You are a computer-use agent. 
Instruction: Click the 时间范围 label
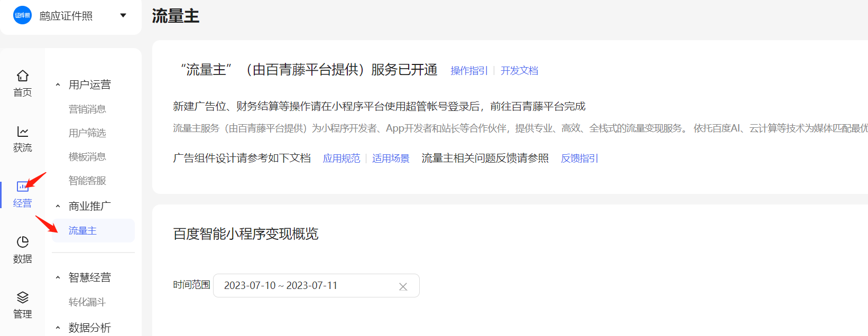(191, 285)
